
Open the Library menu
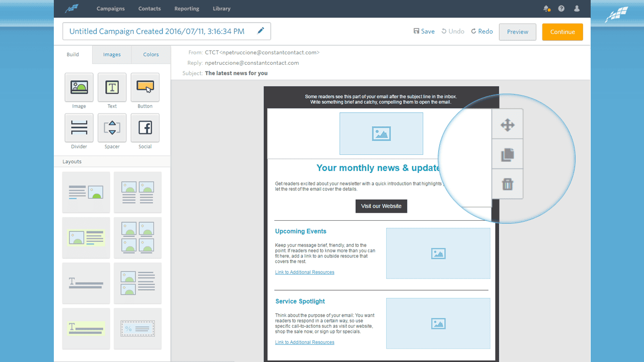[221, 9]
